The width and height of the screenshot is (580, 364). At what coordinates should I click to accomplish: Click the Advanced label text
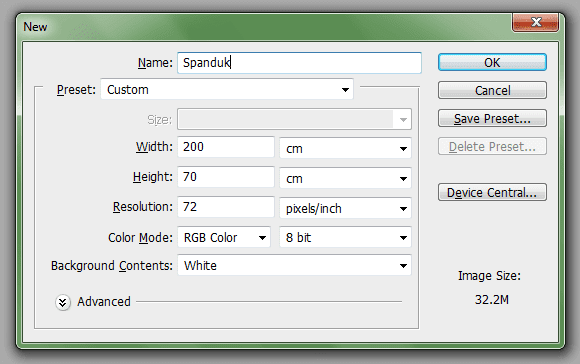point(104,301)
